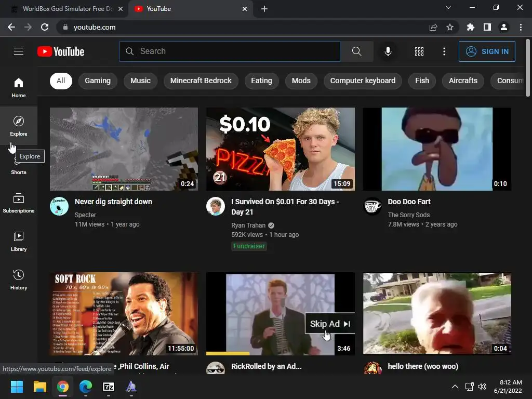Select the All filter chip
Screen dimensions: 532x399
click(61, 81)
